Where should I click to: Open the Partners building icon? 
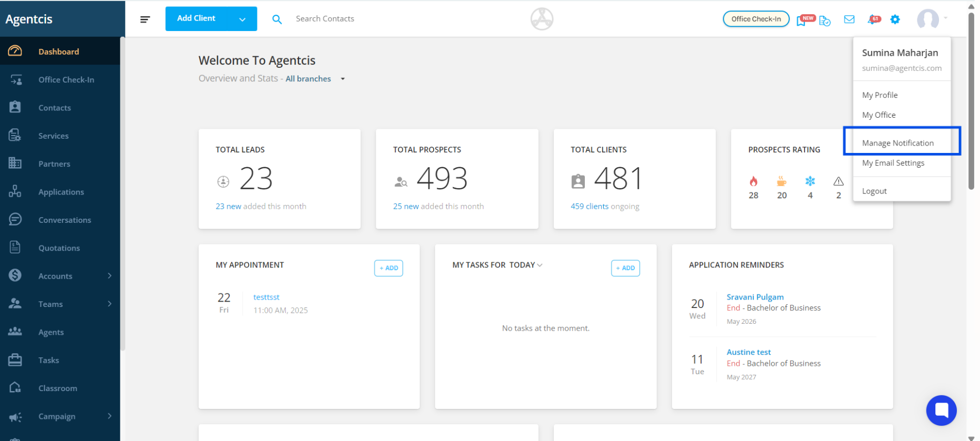pos(15,163)
